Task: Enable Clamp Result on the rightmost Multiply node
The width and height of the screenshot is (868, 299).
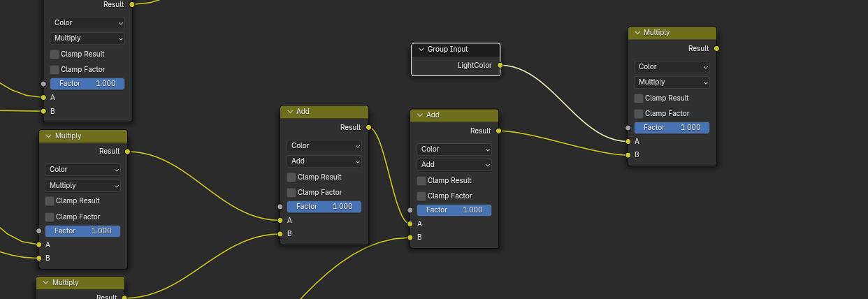Action: pos(639,99)
